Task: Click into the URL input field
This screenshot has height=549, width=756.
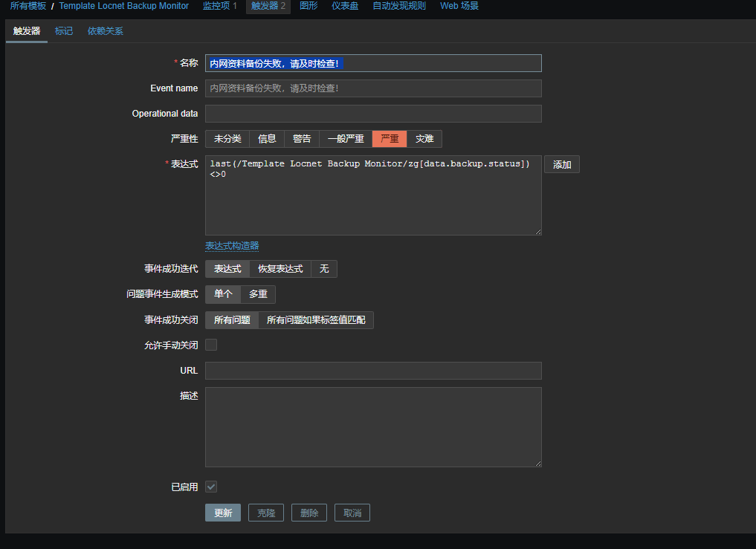Action: coord(373,371)
